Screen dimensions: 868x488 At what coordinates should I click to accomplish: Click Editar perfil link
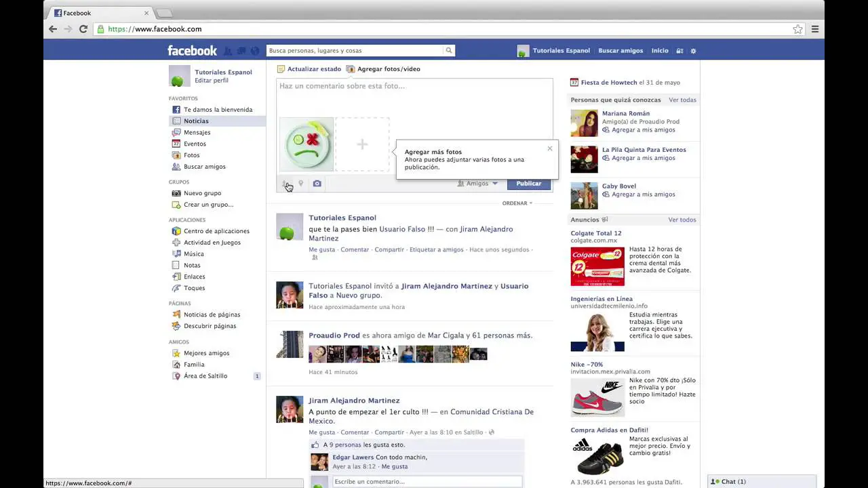212,81
